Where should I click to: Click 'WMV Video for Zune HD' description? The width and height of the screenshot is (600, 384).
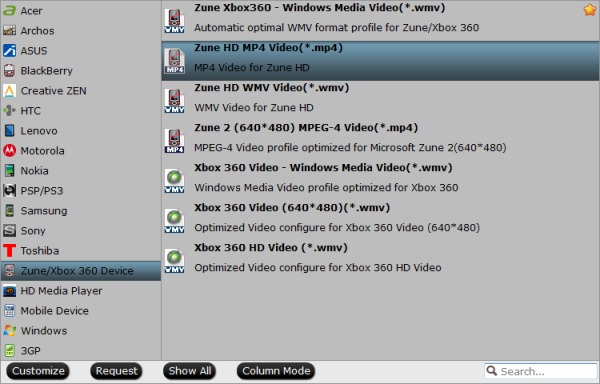[x=254, y=107]
